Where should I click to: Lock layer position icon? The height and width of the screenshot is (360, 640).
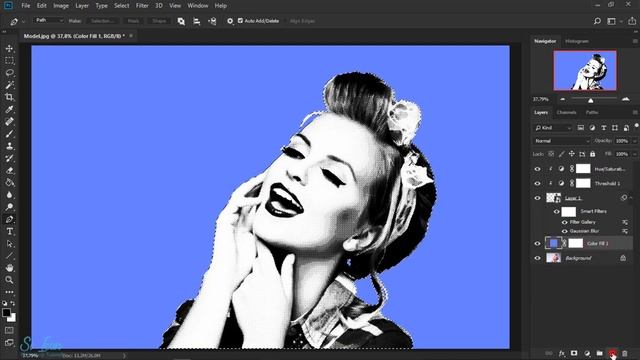tap(571, 154)
